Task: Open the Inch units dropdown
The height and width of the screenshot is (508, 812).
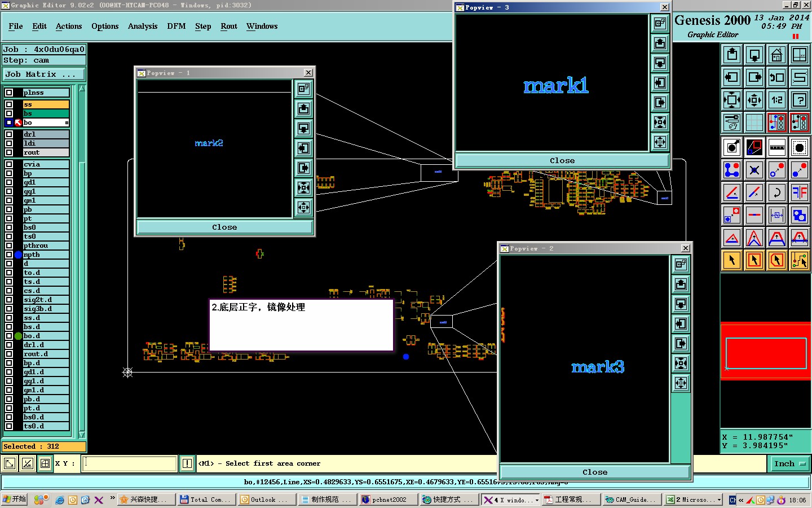Action: click(x=789, y=463)
